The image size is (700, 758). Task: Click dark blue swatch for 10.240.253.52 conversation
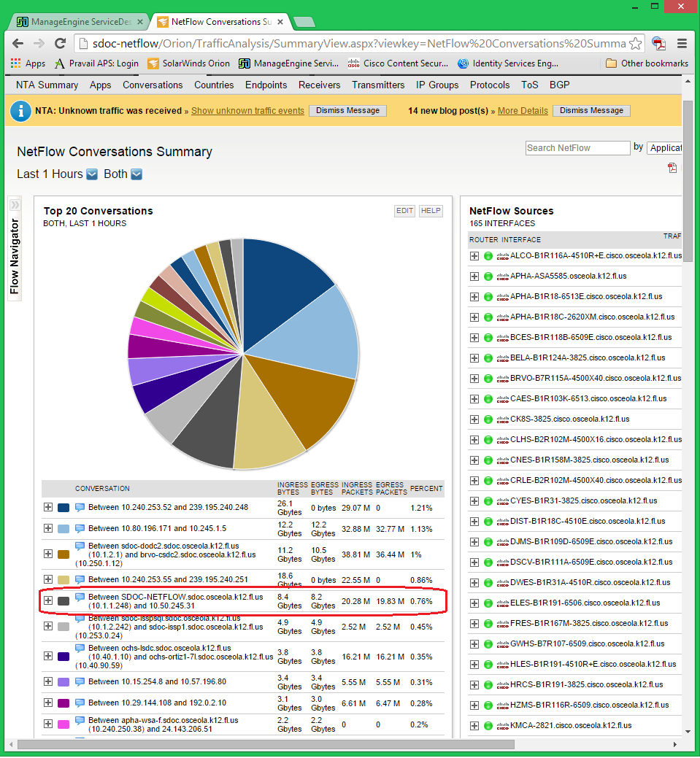(64, 508)
